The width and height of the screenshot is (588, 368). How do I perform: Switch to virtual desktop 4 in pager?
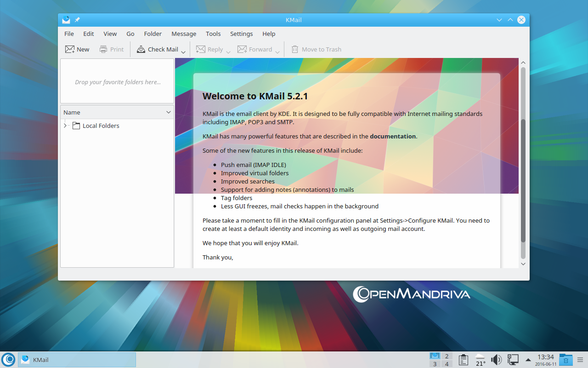(447, 364)
